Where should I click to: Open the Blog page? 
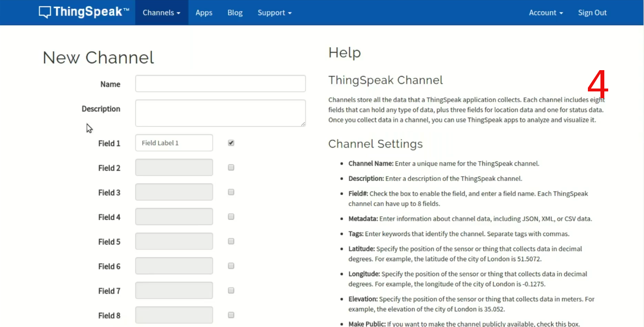(x=235, y=13)
